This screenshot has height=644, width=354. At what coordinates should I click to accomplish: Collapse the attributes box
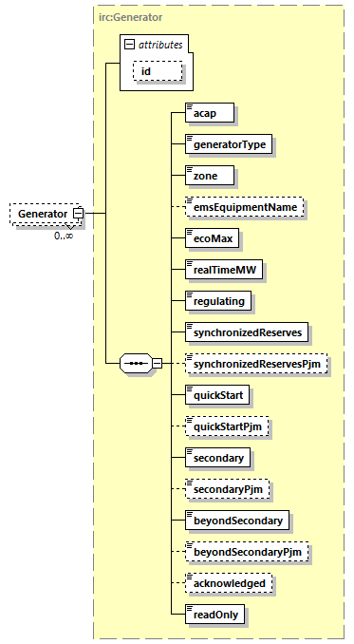(x=129, y=45)
